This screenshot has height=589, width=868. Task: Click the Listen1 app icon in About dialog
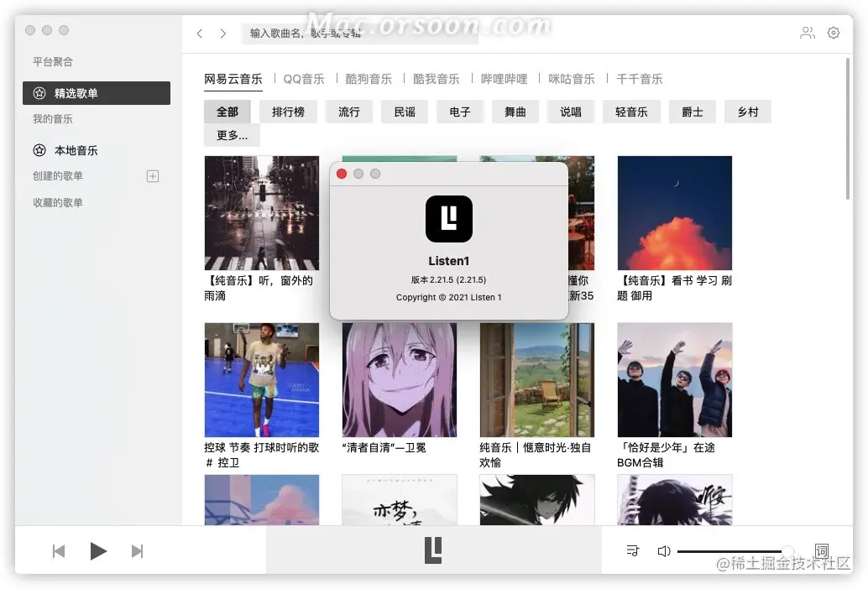coord(449,219)
